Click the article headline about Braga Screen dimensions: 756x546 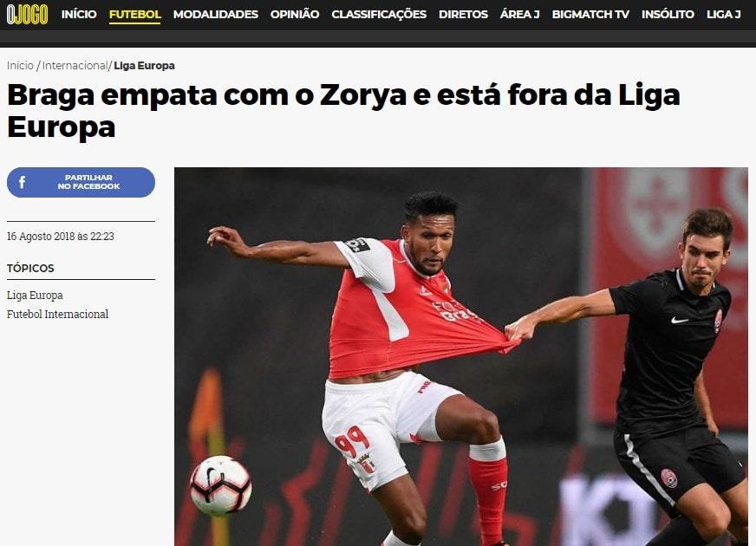pos(343,111)
